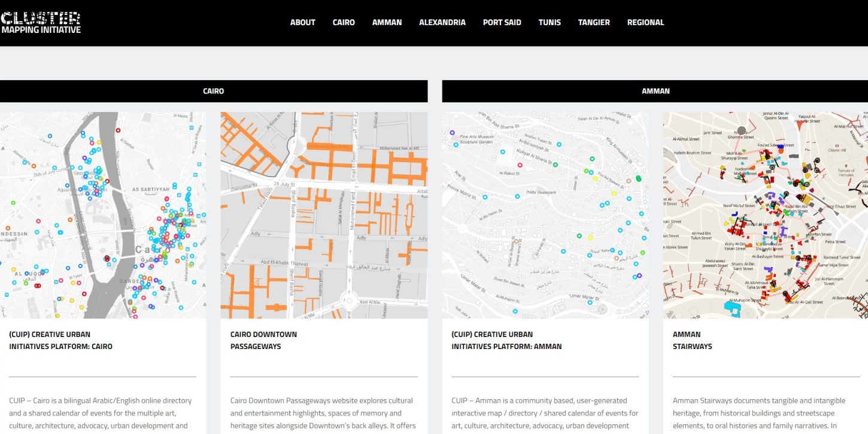The height and width of the screenshot is (434, 868).
Task: Open the Amman Stairways map thumbnail
Action: tap(765, 215)
